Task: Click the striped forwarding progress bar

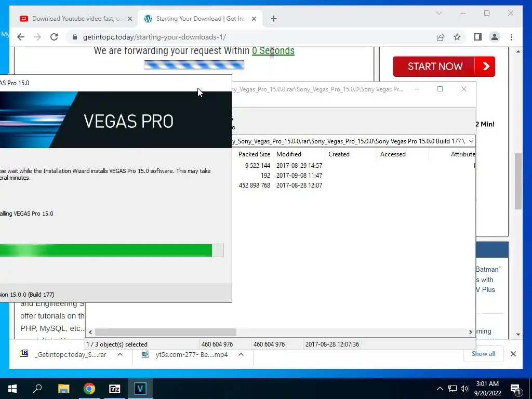Action: coord(194,65)
